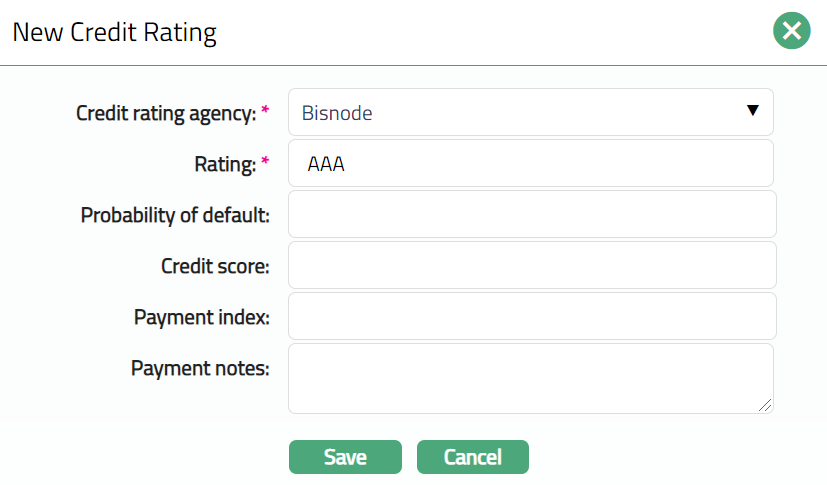Close the New Credit Rating dialog
Image resolution: width=827 pixels, height=485 pixels.
tap(791, 32)
